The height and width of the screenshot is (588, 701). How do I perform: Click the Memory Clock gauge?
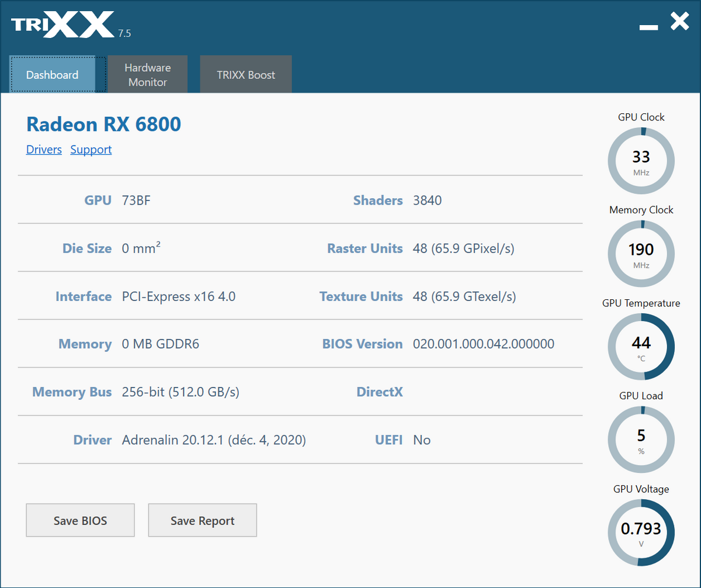click(641, 254)
